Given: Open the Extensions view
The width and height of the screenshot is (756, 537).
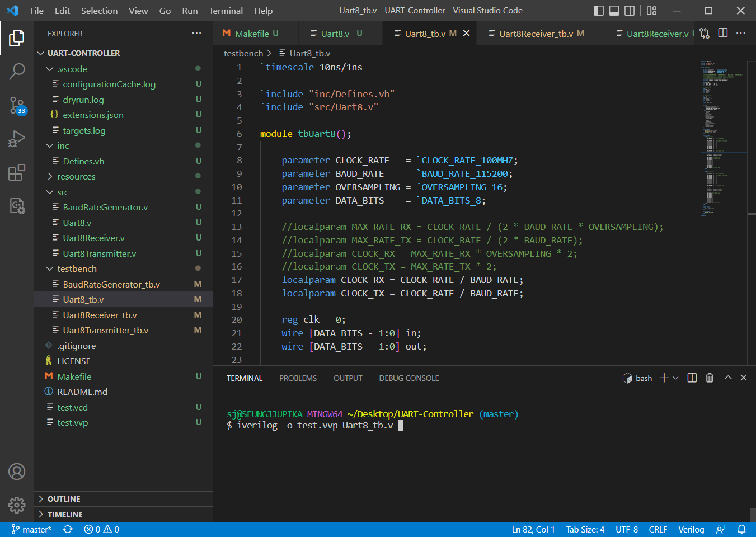Looking at the screenshot, I should (17, 172).
